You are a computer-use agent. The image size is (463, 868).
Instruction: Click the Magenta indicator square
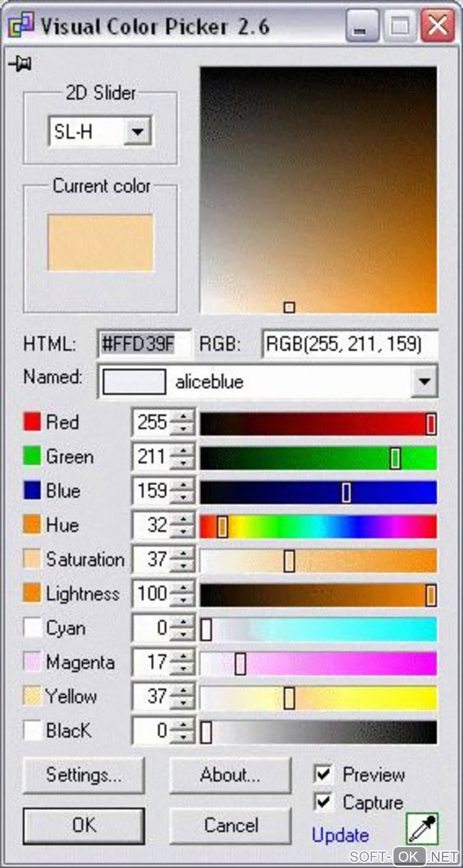32,662
